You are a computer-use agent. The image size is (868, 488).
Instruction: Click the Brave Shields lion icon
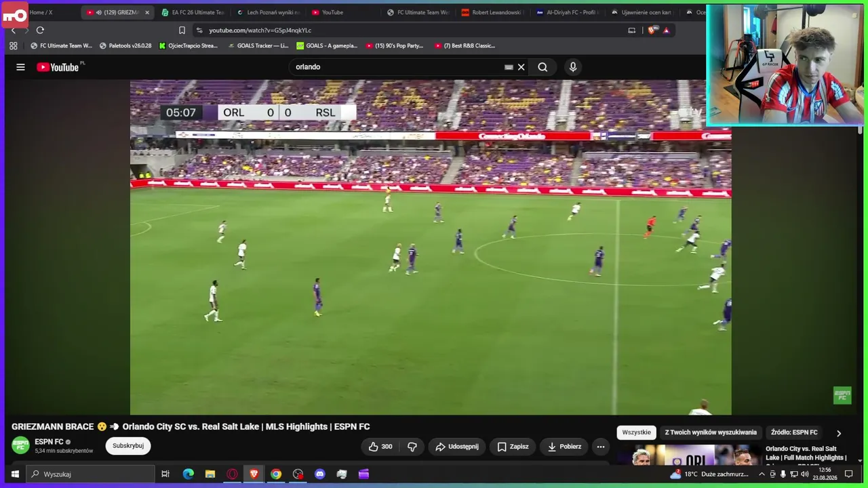[x=652, y=30]
